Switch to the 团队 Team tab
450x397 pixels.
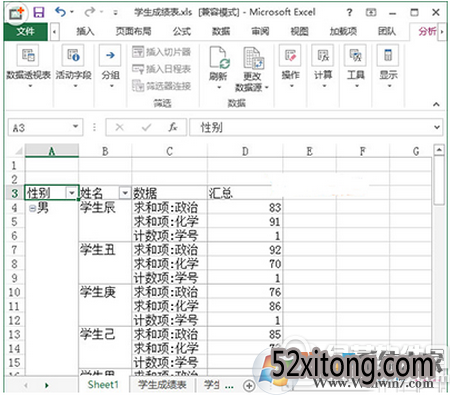[387, 32]
